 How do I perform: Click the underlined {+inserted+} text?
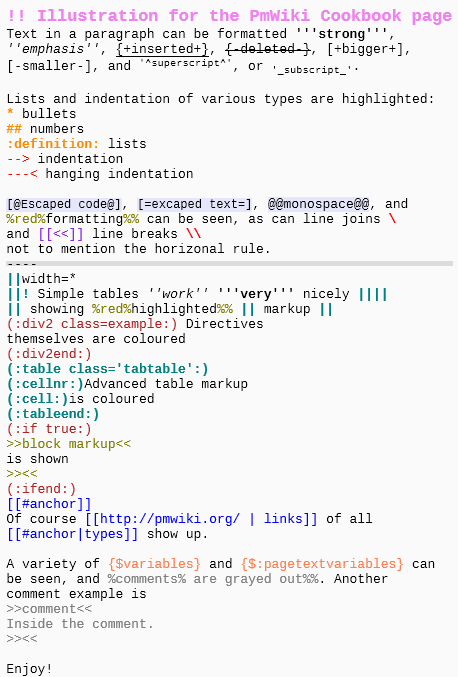click(x=162, y=49)
